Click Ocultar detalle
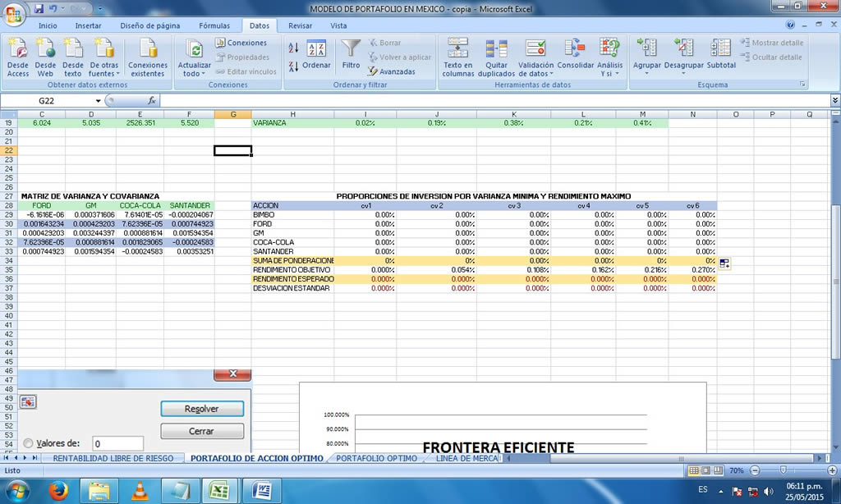The height and width of the screenshot is (504, 841). [771, 57]
